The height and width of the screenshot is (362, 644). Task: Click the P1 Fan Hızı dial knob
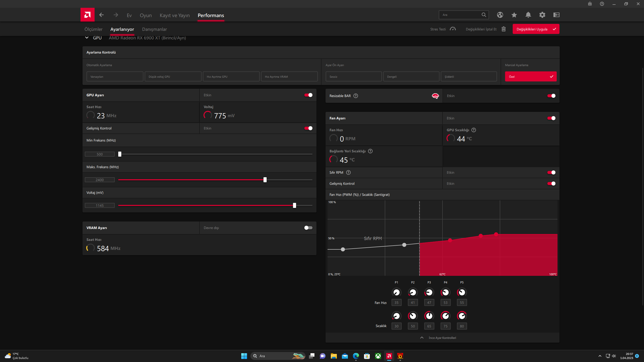396,292
